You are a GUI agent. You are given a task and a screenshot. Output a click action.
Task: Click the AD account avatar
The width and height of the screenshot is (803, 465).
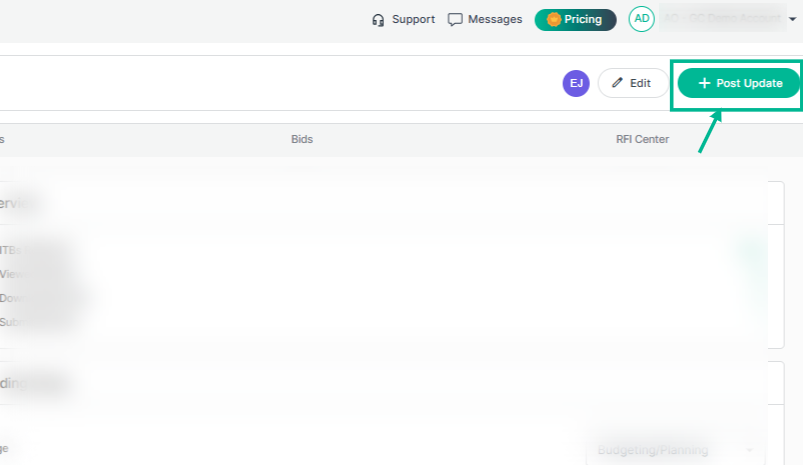pyautogui.click(x=642, y=19)
